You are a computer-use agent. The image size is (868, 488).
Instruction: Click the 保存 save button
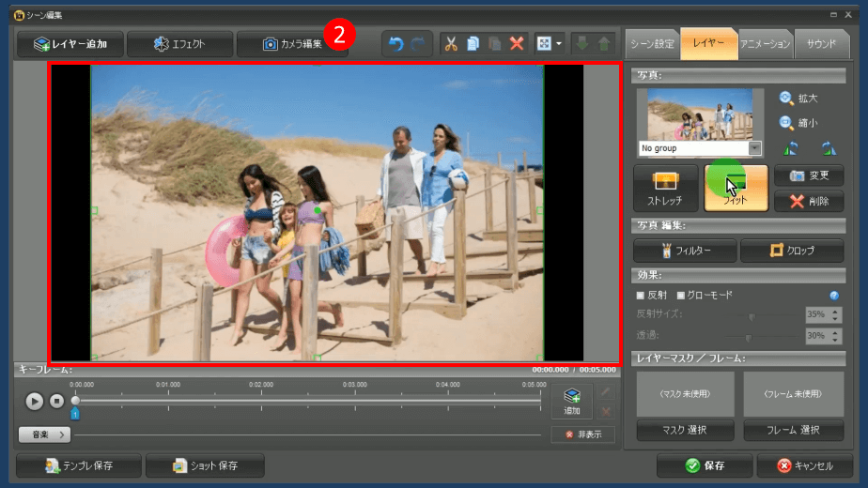pyautogui.click(x=706, y=465)
